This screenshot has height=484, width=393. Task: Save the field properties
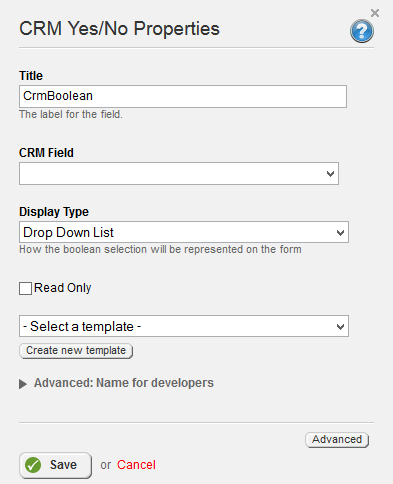[x=55, y=465]
